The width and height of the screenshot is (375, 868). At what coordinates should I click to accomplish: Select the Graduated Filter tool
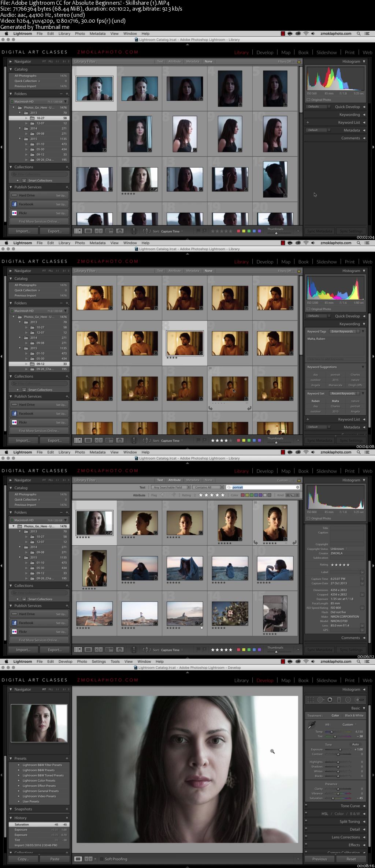(339, 700)
